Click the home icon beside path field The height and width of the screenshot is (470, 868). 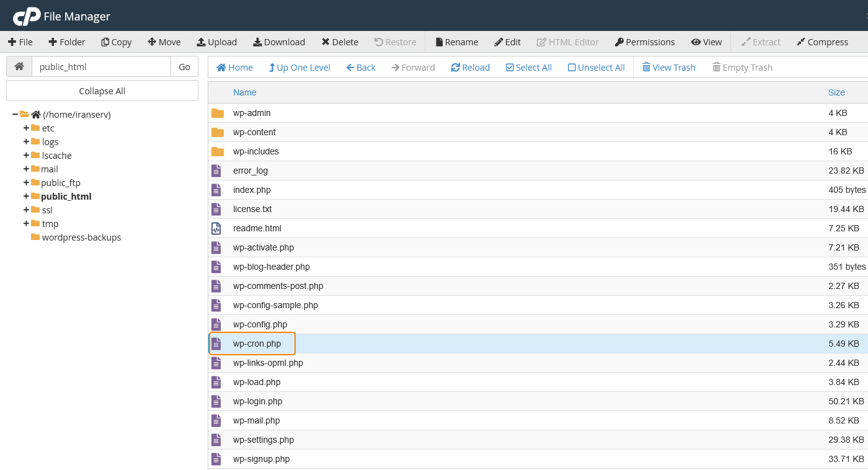(x=19, y=67)
